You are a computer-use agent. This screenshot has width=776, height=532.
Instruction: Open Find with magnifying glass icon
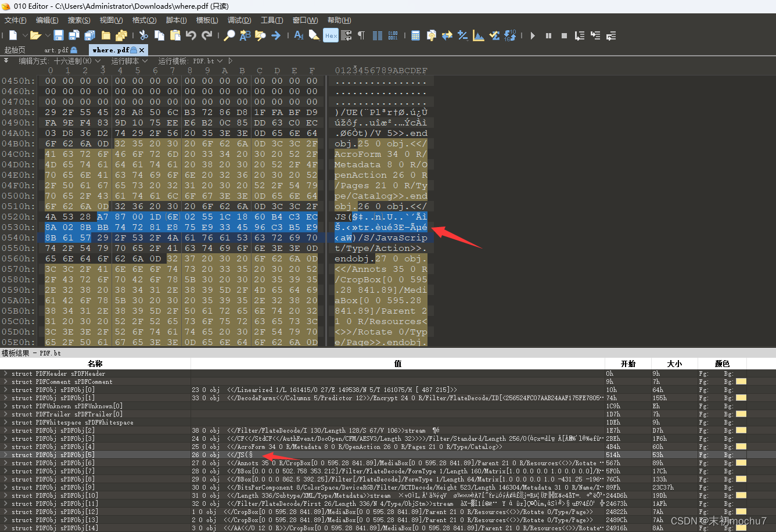[229, 35]
